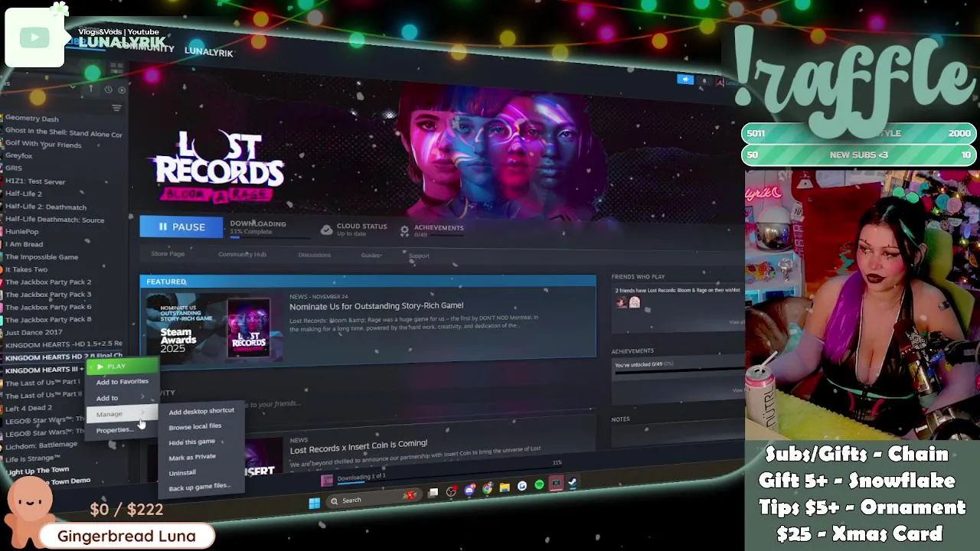Image resolution: width=980 pixels, height=551 pixels.
Task: Choose Add desktop shortcut
Action: 201,411
